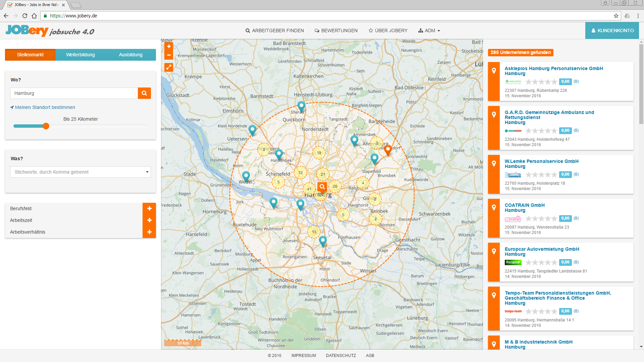Expand the Arbeitsverhältnis filter
Viewport: 644px width, 362px height.
[149, 232]
